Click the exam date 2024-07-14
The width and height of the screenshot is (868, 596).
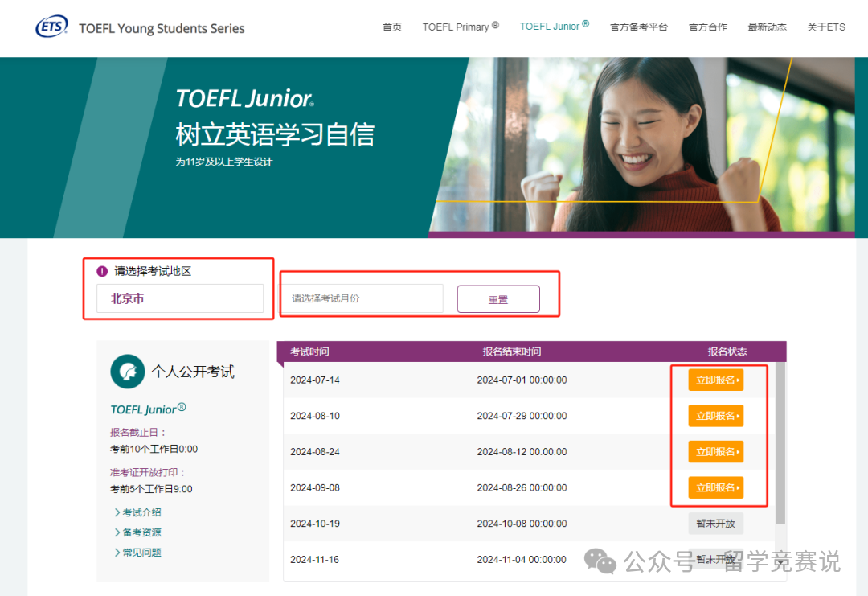coord(315,380)
